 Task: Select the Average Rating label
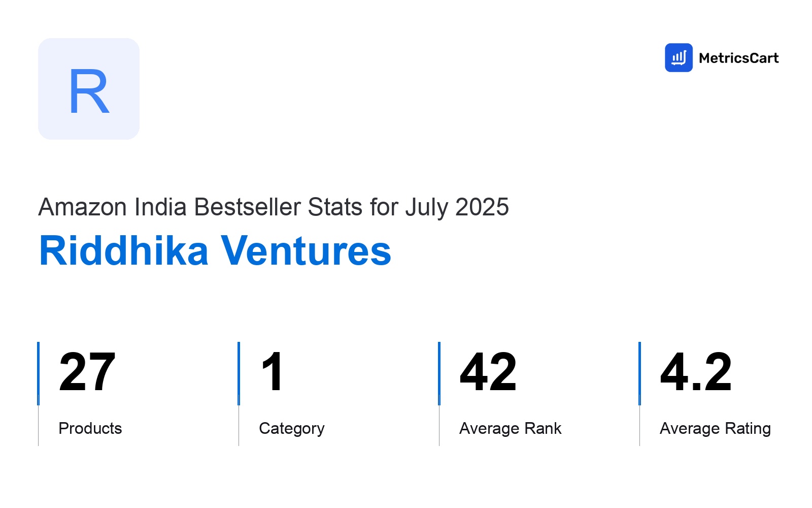[715, 429]
